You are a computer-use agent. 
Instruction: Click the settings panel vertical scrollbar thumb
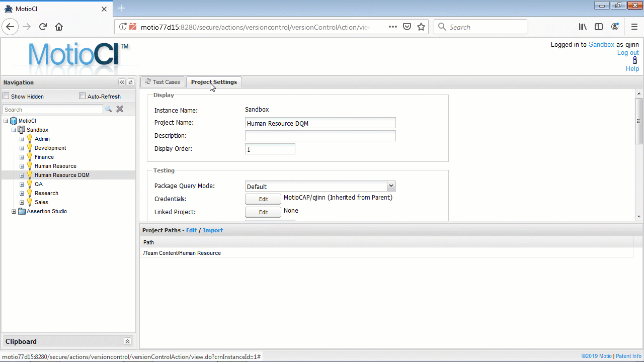638,121
